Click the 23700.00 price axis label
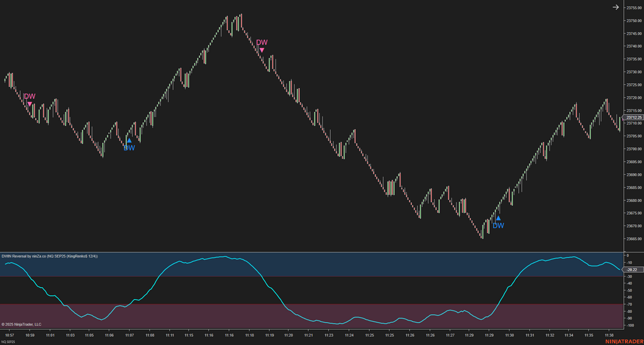 pos(633,149)
